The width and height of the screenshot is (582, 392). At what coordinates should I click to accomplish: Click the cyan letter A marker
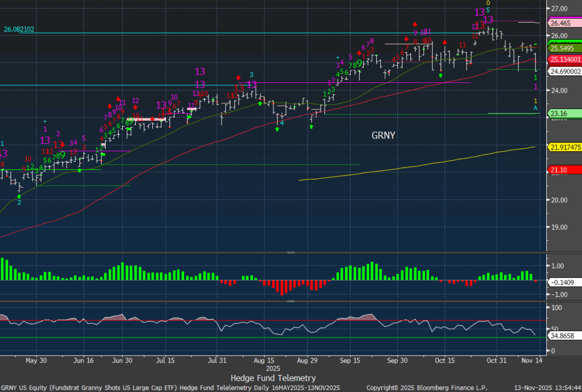click(x=535, y=107)
